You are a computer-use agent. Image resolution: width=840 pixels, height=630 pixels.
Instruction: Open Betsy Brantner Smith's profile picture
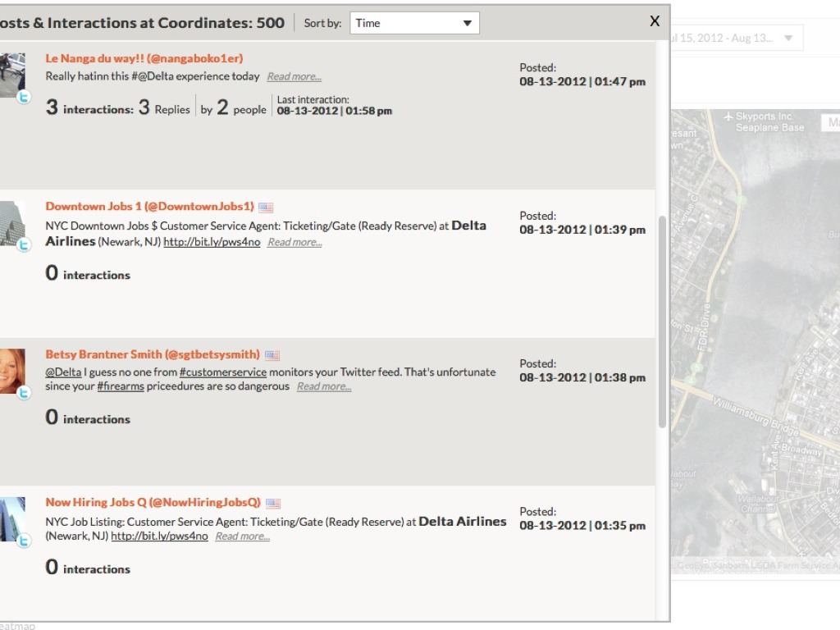click(11, 371)
